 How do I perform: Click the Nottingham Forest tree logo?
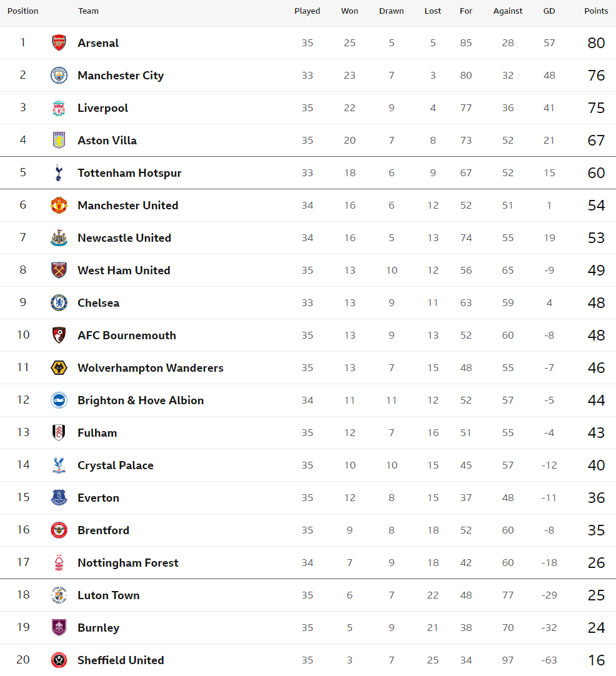(x=59, y=563)
